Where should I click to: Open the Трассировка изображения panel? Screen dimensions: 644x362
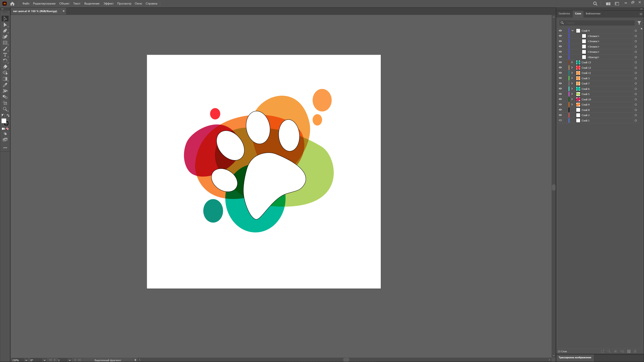pyautogui.click(x=575, y=357)
